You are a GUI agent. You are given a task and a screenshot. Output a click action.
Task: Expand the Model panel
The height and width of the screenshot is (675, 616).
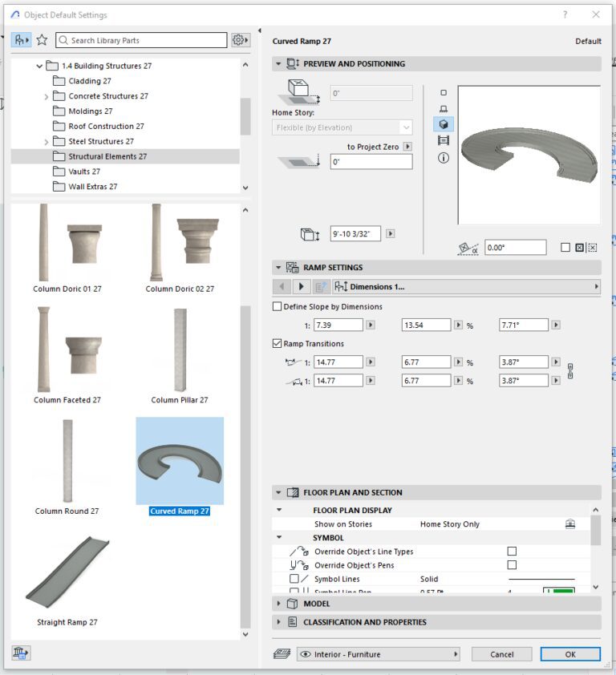pos(278,604)
